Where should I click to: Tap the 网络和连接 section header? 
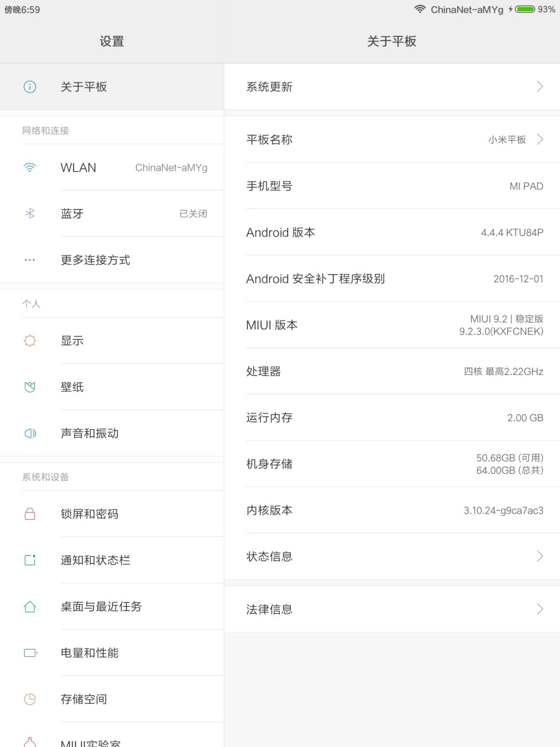click(46, 130)
